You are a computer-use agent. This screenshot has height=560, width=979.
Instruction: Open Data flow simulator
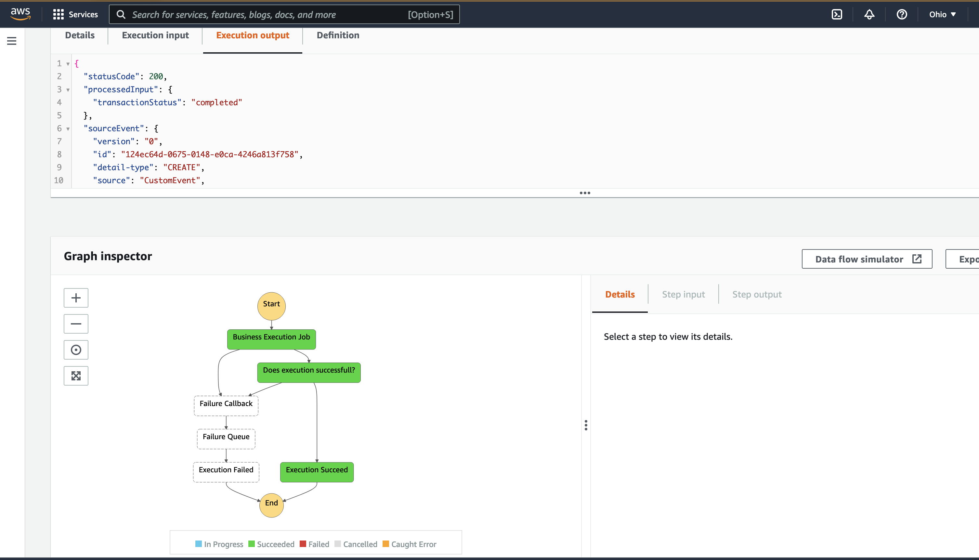point(867,259)
